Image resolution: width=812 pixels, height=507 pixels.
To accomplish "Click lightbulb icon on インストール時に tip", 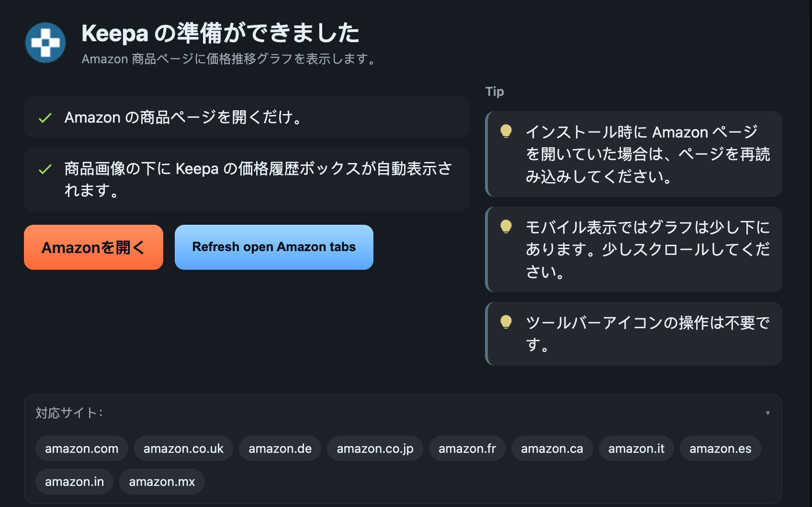I will (506, 131).
